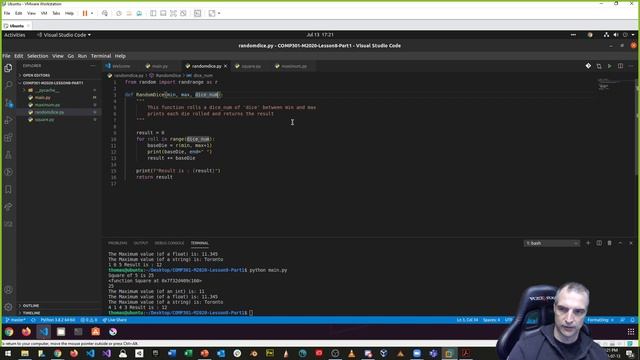This screenshot has height=360, width=640.
Task: Pause the virtual machine in VMware toolbar
Action: [85, 13]
